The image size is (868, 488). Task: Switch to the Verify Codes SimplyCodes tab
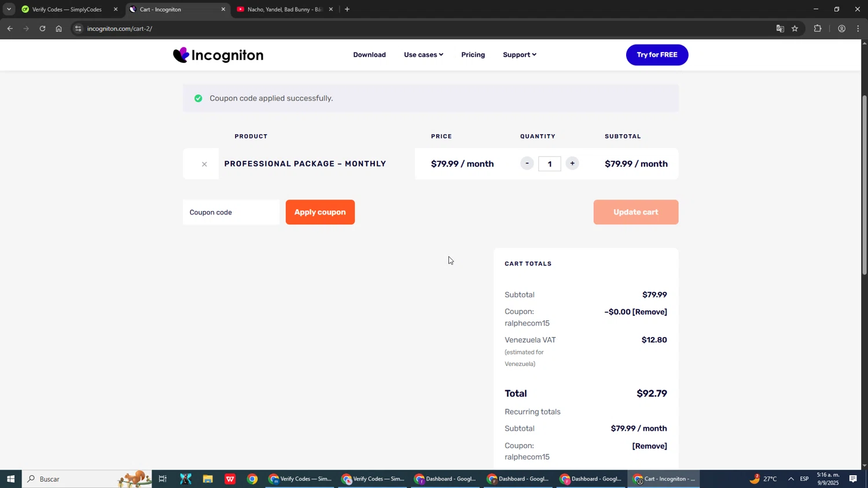pyautogui.click(x=67, y=9)
